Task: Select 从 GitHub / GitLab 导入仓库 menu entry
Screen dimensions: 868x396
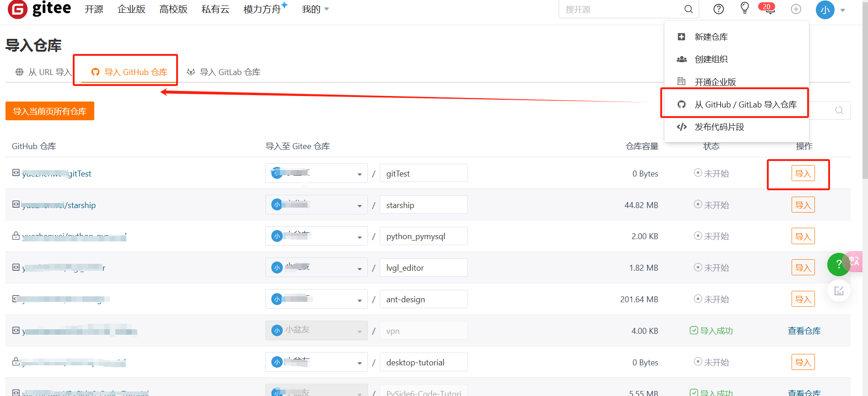Action: pyautogui.click(x=737, y=104)
